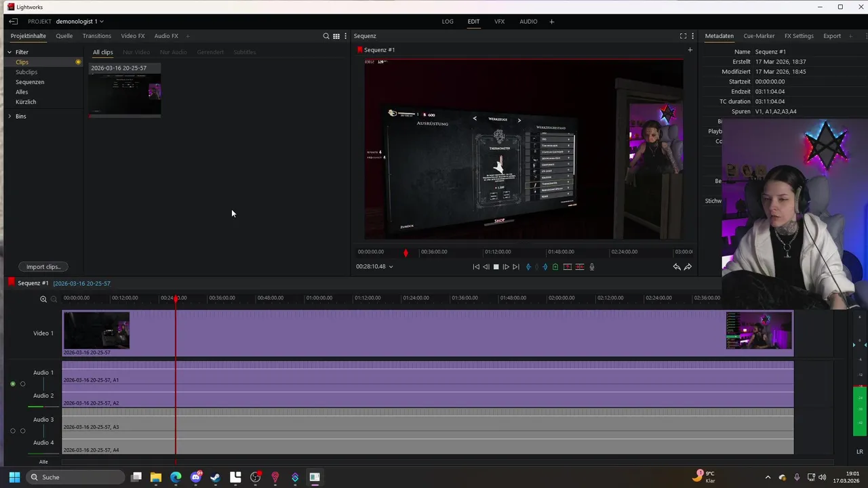Toggle the yellow Clips filter indicator
Screen dimensions: 868x488
point(78,62)
